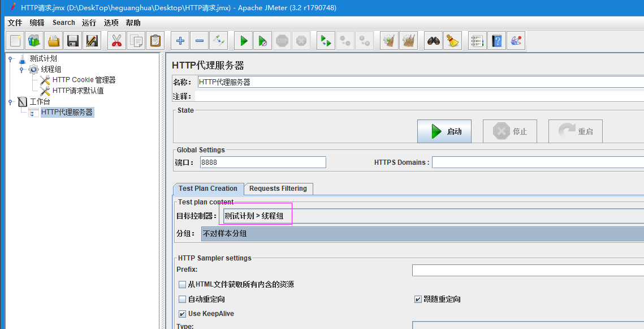
Task: Enable the 自动重定向 checkbox
Action: click(x=183, y=300)
